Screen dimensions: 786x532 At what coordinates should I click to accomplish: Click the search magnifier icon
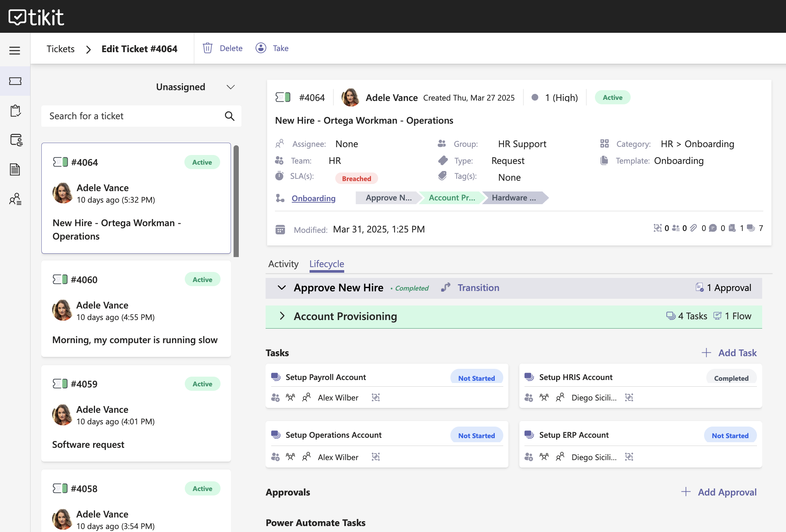click(x=229, y=116)
